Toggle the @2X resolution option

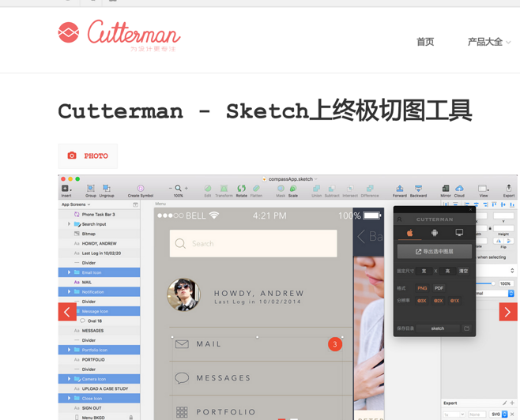point(439,301)
